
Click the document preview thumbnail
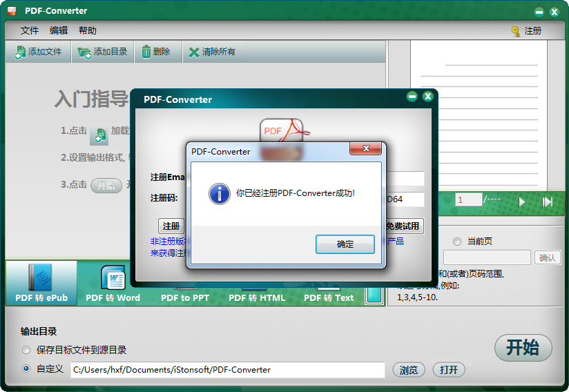479,115
